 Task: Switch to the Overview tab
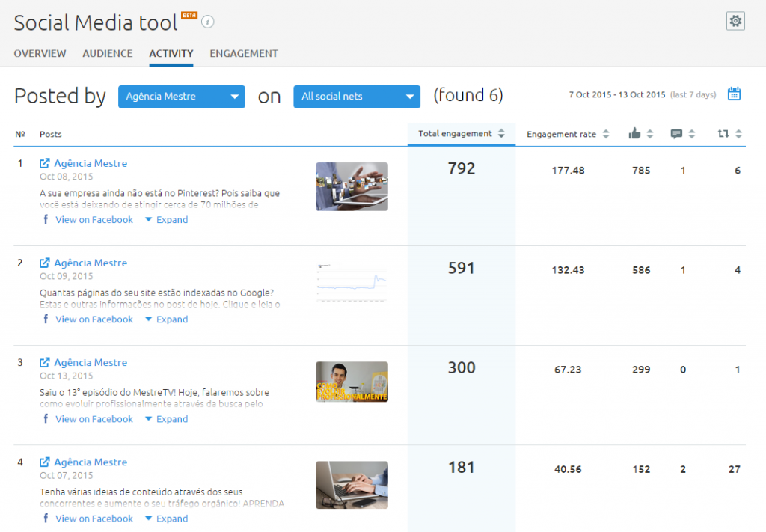point(40,54)
